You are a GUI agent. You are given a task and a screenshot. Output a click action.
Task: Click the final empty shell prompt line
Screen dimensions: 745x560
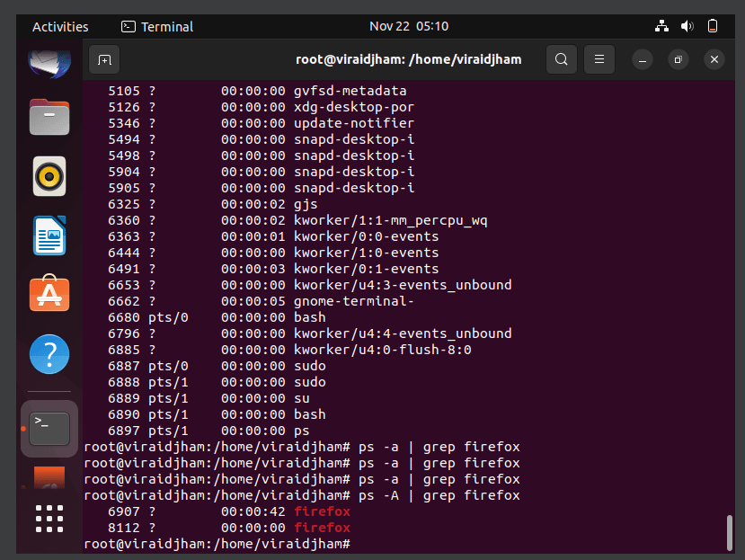217,544
